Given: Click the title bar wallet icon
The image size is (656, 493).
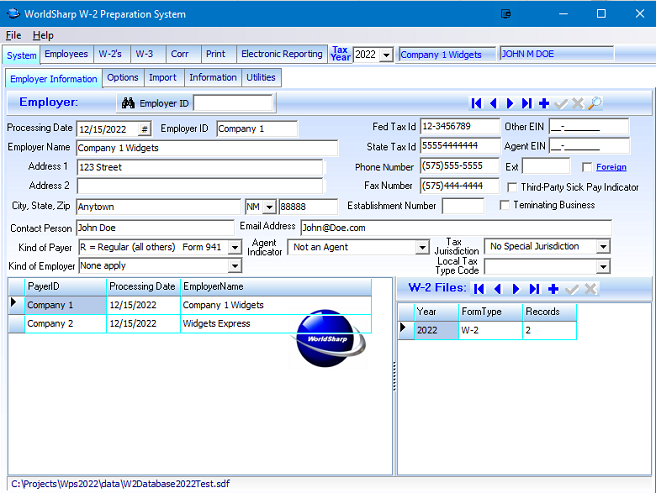Looking at the screenshot, I should [x=506, y=14].
